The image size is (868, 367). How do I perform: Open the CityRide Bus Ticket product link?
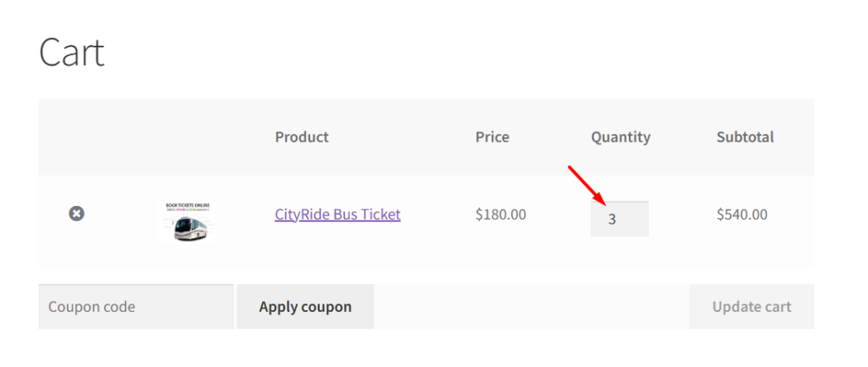pos(337,214)
